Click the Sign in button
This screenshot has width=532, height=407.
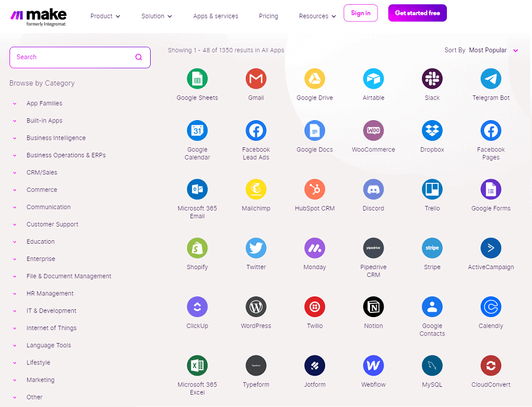pos(361,12)
